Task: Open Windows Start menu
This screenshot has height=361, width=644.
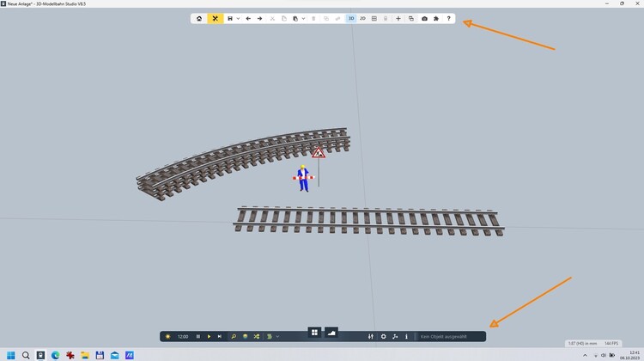Action: pyautogui.click(x=10, y=355)
